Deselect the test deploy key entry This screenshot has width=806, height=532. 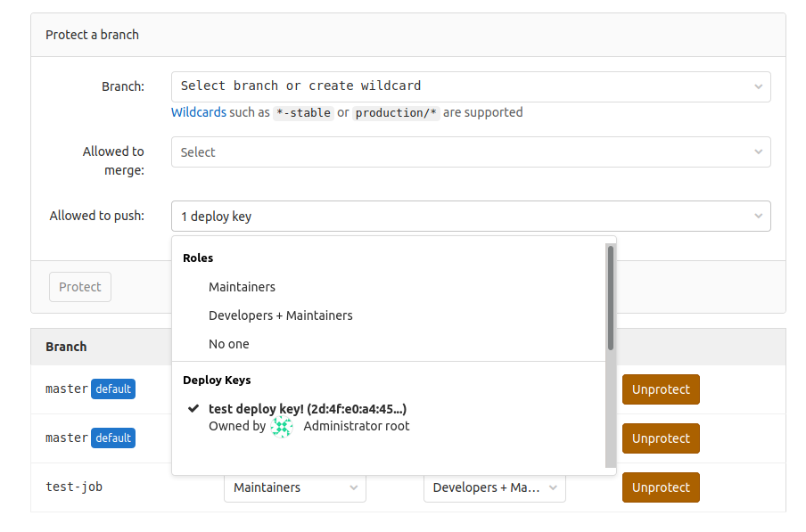[294, 408]
